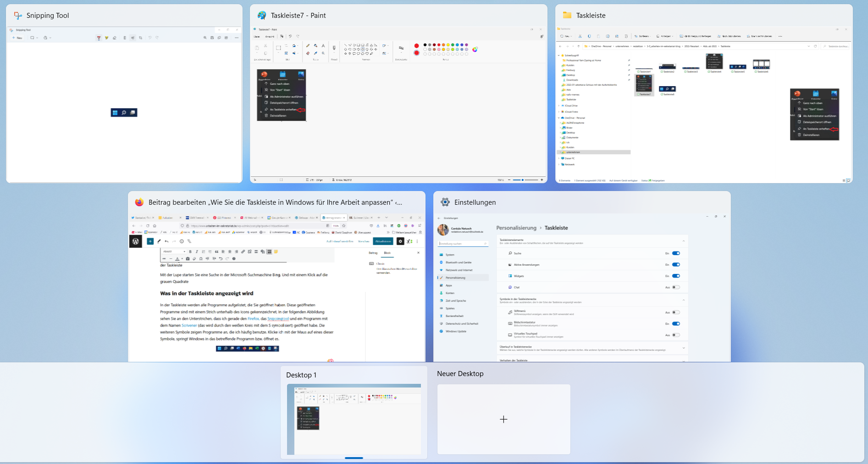This screenshot has height=464, width=868.
Task: Open the Absatz format dropdown in WordPress
Action: click(174, 251)
